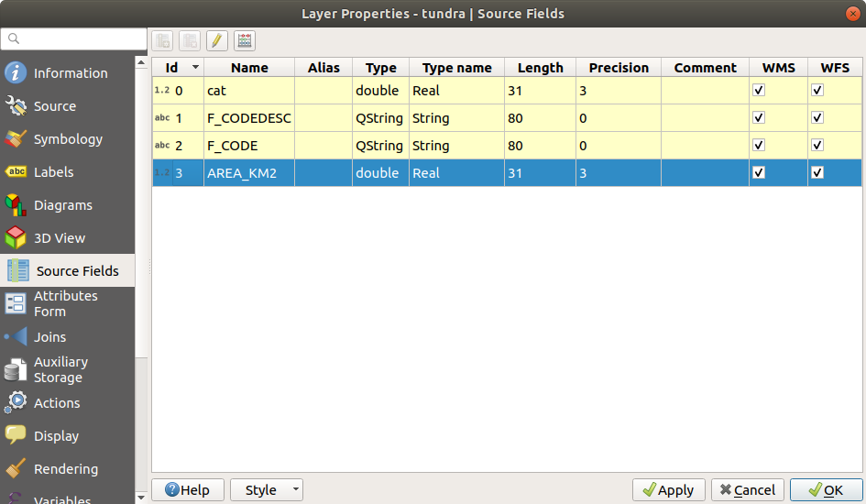This screenshot has height=504, width=866.
Task: Click the Comment column header
Action: coord(706,67)
